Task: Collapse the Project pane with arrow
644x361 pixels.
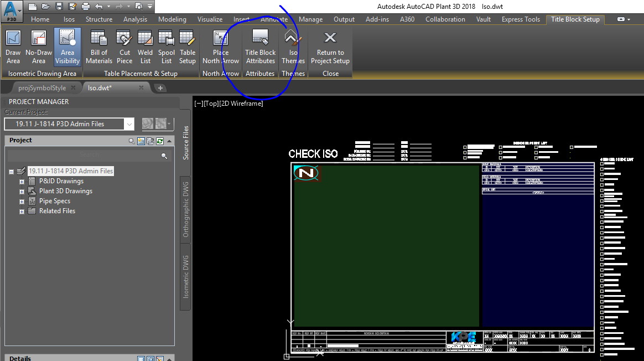Action: (x=169, y=141)
